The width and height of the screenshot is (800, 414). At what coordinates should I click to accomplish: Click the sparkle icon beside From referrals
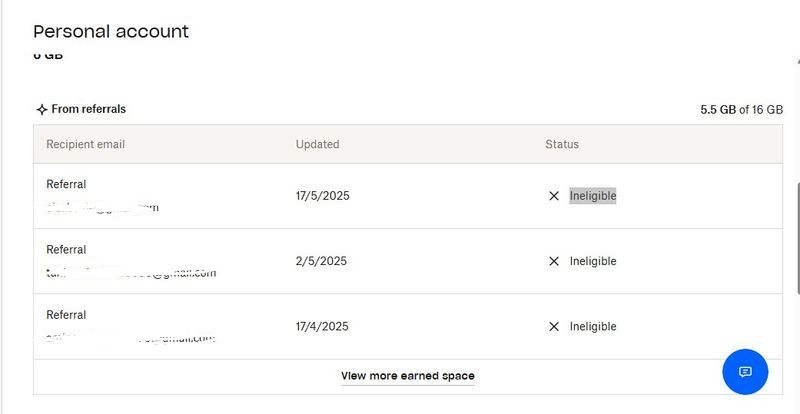click(x=41, y=109)
